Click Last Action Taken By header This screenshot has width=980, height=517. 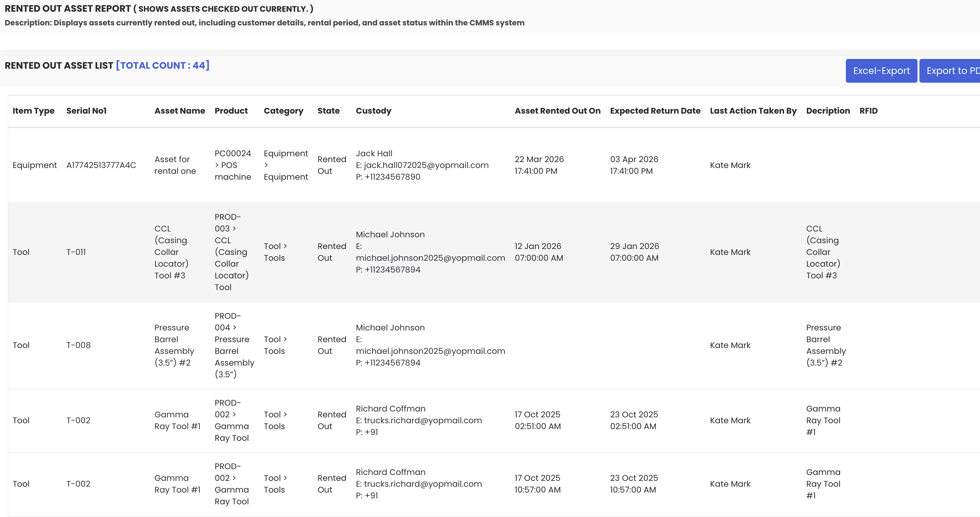click(x=753, y=111)
